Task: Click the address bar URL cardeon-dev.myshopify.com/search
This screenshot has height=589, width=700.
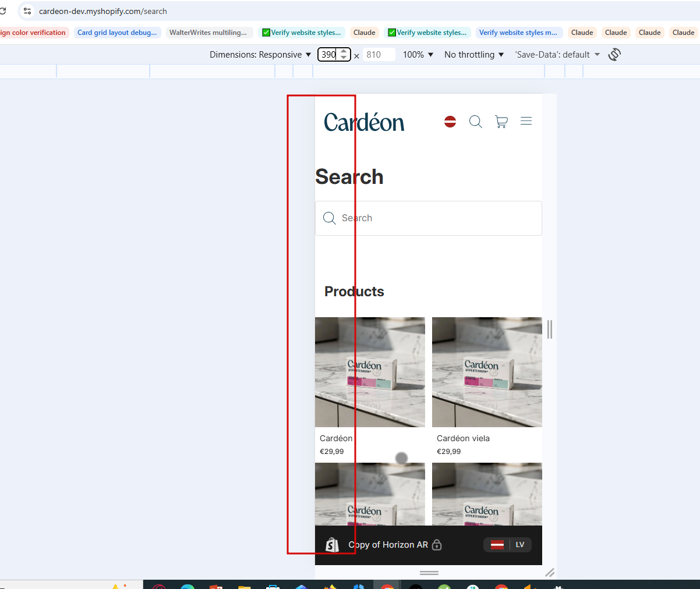Action: (x=103, y=11)
